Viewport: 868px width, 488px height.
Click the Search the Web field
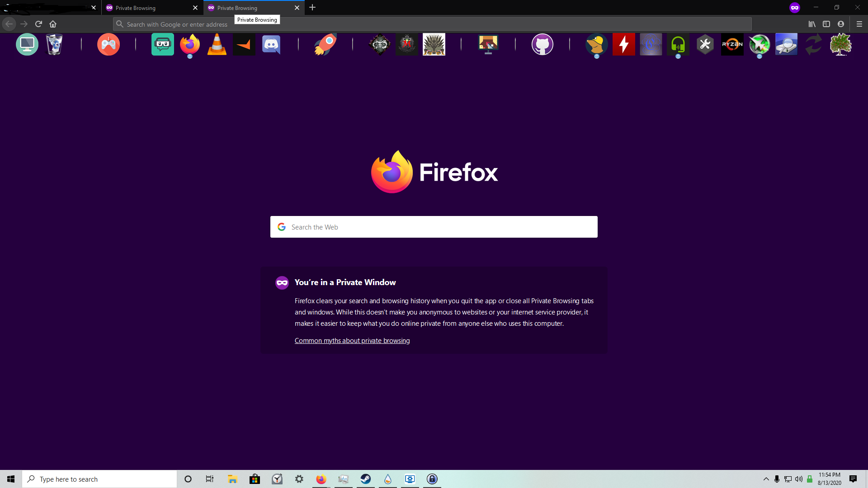(434, 227)
